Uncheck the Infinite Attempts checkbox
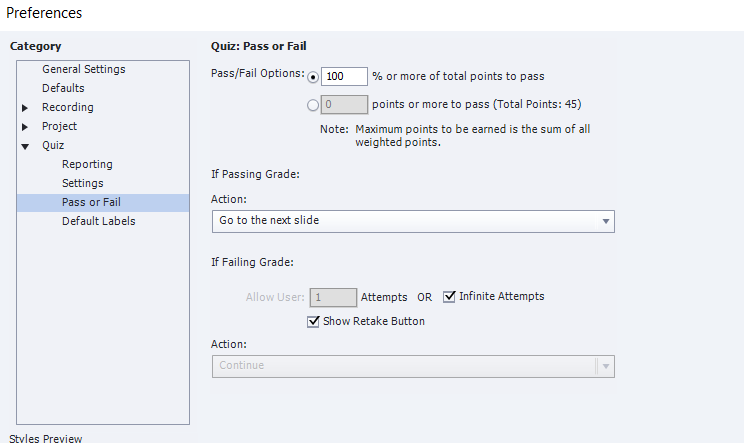744x443 pixels. [x=449, y=296]
